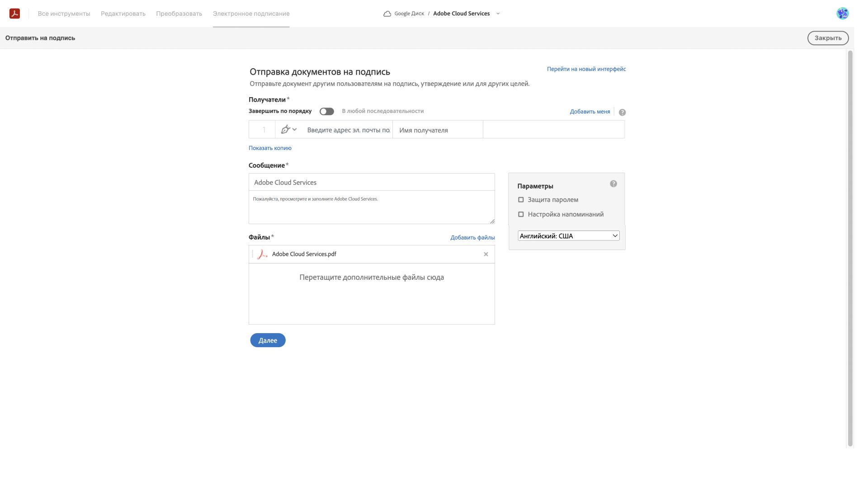Image resolution: width=868 pixels, height=504 pixels.
Task: Toggle the Завершить по порядку switch
Action: (326, 112)
